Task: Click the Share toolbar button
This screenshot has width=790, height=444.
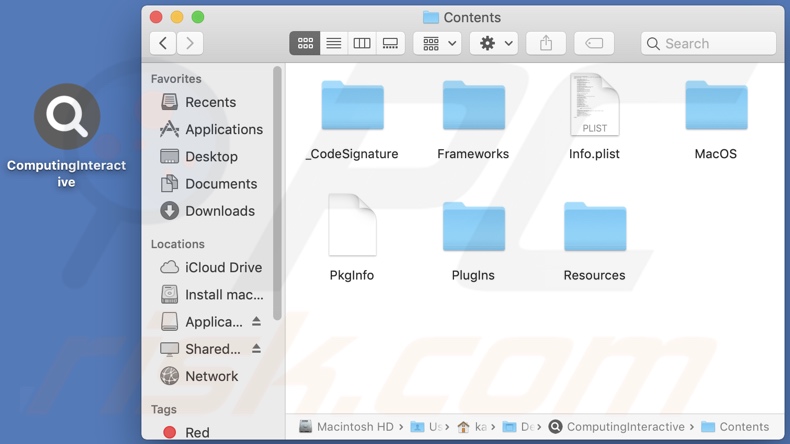Action: (x=546, y=43)
